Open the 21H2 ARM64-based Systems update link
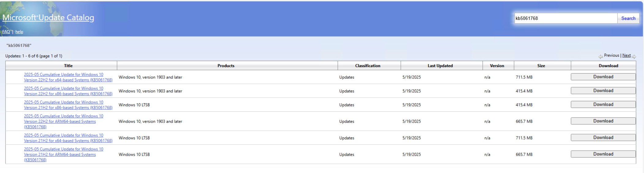644x173 pixels. click(64, 154)
